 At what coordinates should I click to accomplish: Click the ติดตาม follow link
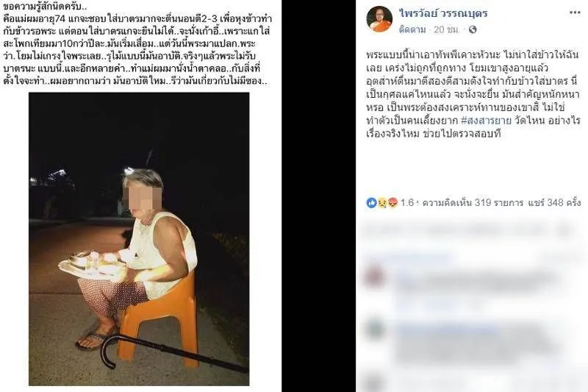point(412,29)
